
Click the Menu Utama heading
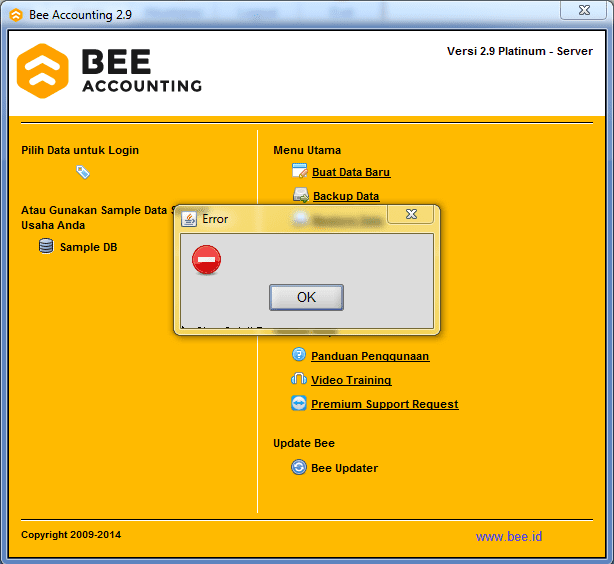(x=307, y=150)
